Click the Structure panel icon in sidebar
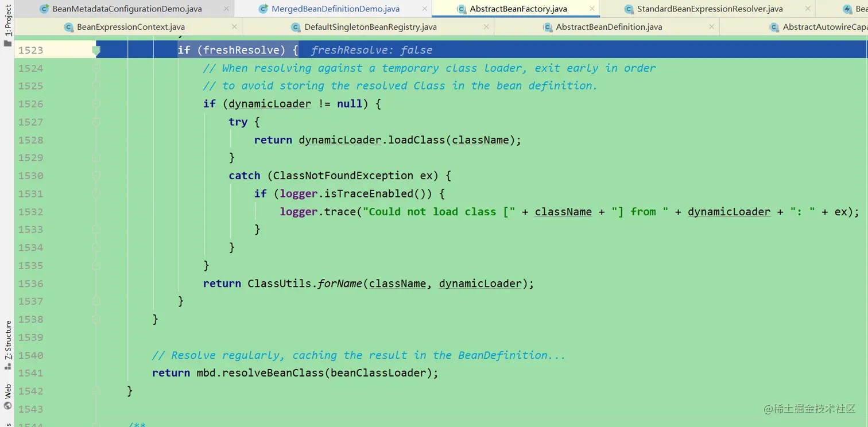Image resolution: width=868 pixels, height=427 pixels. 7,367
